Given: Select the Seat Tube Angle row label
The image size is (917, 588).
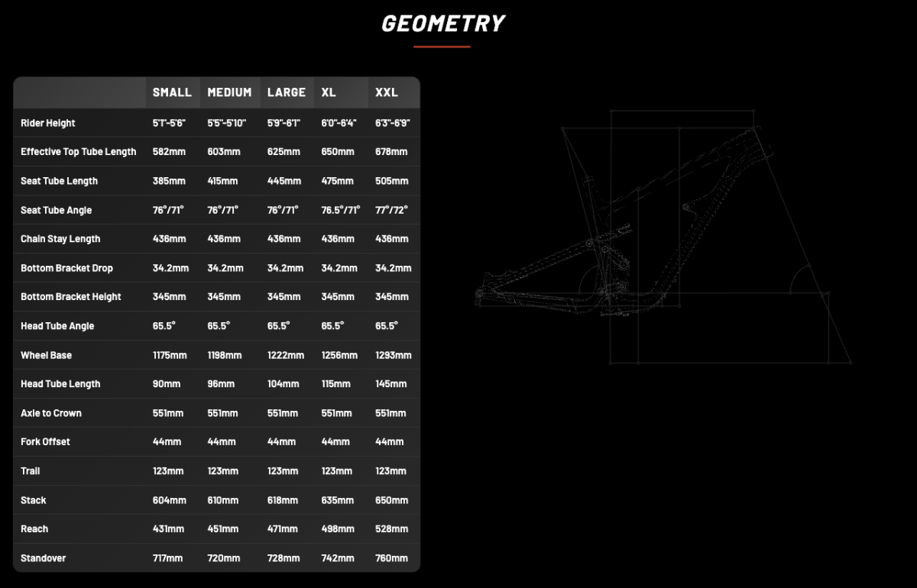Looking at the screenshot, I should pyautogui.click(x=56, y=210).
